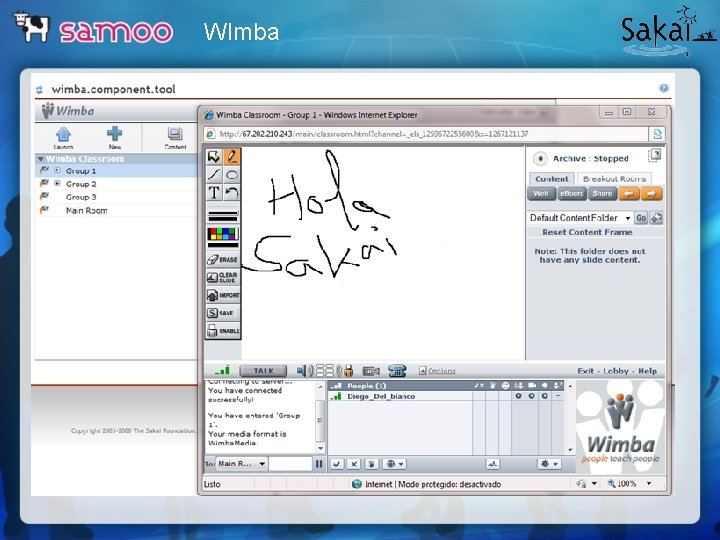Click the People (1) column header
This screenshot has height=540, width=720.
(366, 386)
